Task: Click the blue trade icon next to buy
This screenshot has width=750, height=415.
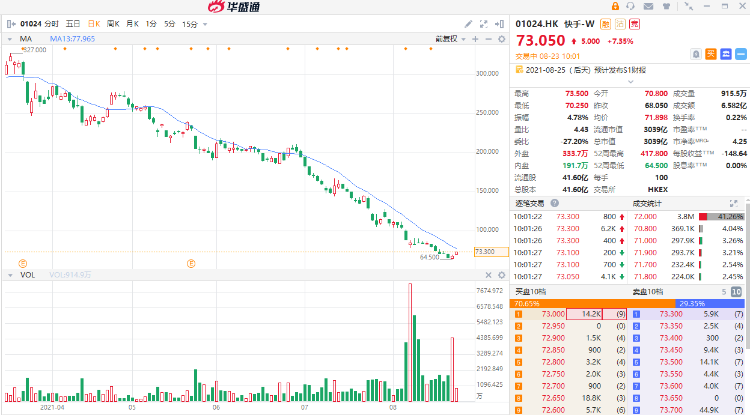Action: tap(726, 54)
